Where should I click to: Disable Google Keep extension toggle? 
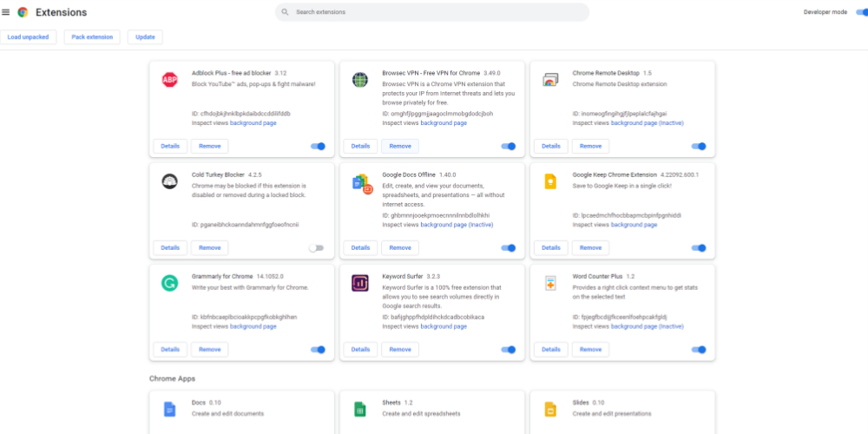pyautogui.click(x=699, y=248)
